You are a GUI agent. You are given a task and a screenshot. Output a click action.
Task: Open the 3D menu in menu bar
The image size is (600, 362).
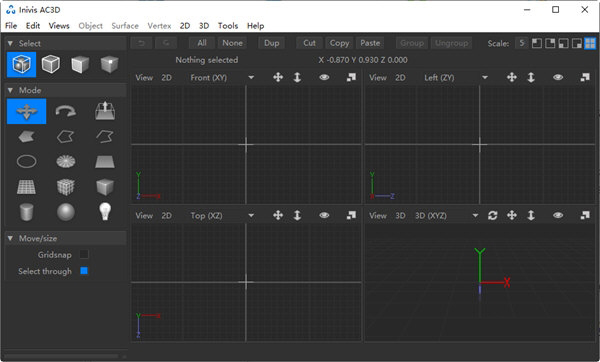204,26
